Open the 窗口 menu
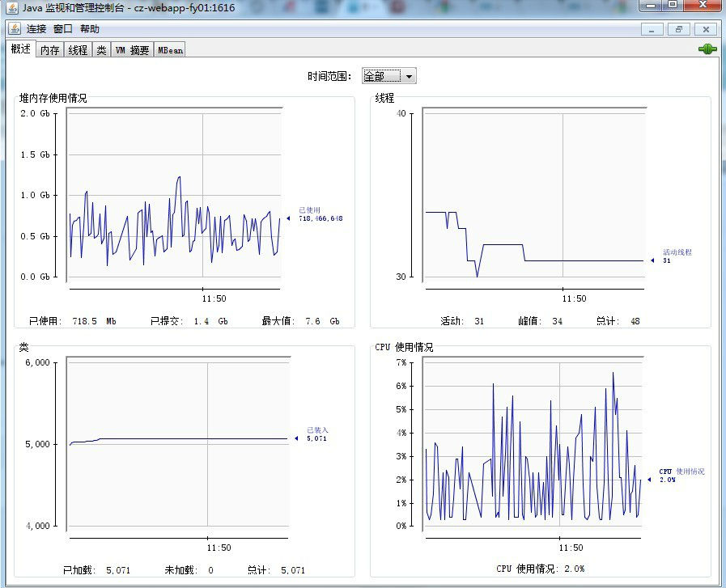Image resolution: width=726 pixels, height=588 pixels. [x=63, y=29]
